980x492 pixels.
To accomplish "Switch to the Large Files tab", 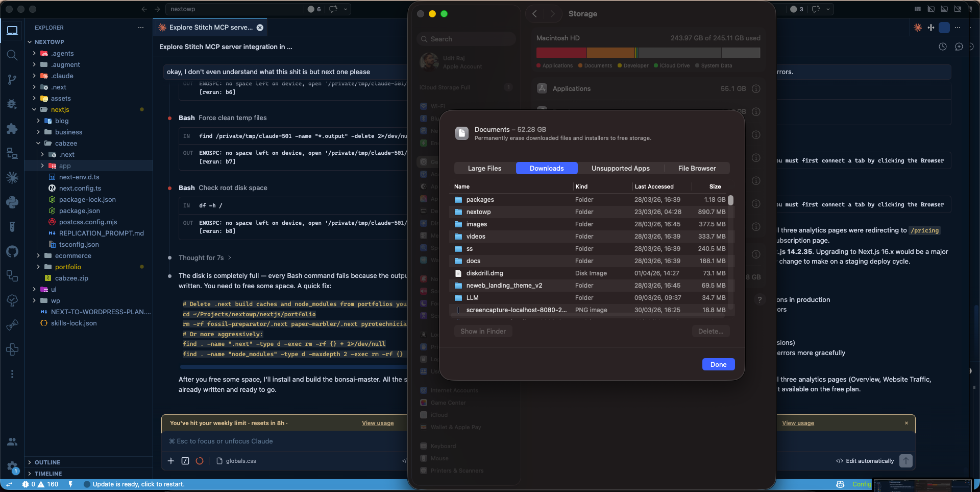I will pos(484,169).
